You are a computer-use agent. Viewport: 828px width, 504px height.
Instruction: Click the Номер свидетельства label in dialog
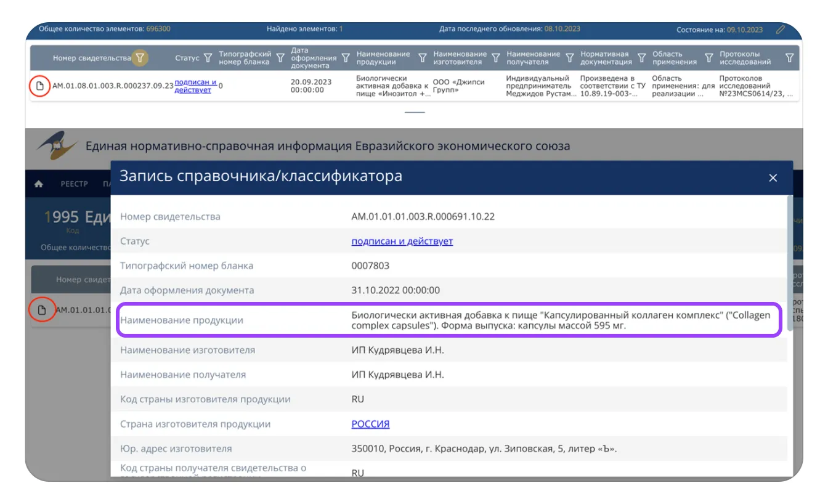click(x=170, y=216)
